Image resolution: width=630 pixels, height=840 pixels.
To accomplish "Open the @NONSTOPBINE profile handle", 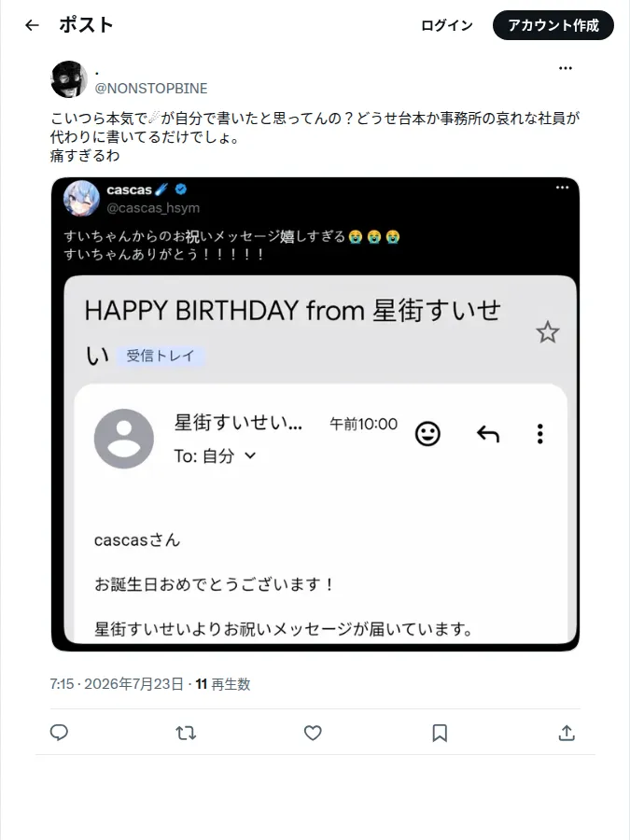I will [x=151, y=89].
